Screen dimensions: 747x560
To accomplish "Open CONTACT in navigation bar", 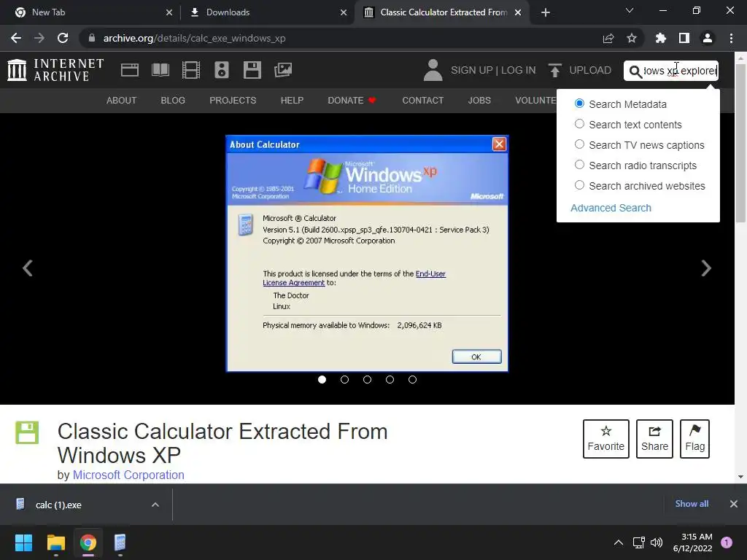I will 423,101.
